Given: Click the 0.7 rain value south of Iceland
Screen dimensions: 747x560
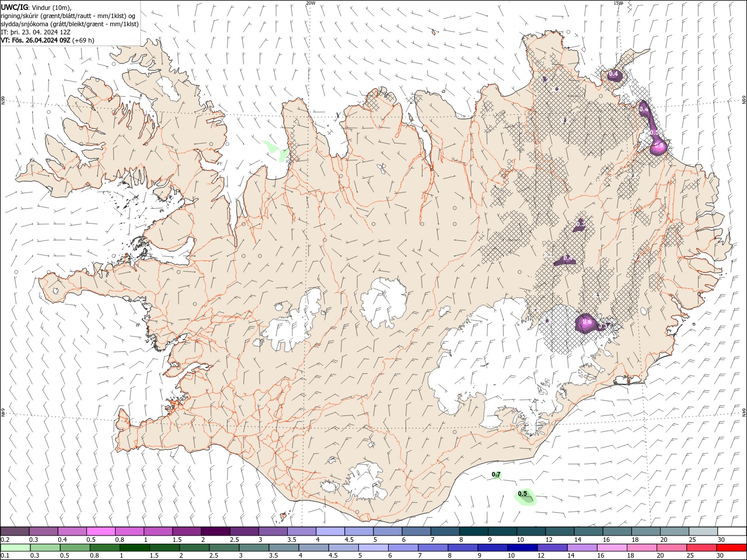Looking at the screenshot, I should [496, 474].
